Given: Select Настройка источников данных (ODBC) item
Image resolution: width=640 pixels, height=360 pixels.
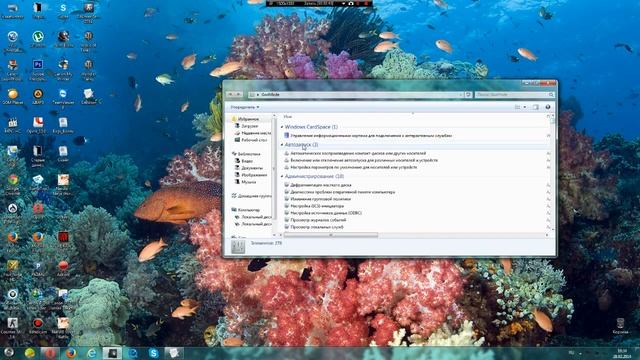Looking at the screenshot, I should (323, 213).
